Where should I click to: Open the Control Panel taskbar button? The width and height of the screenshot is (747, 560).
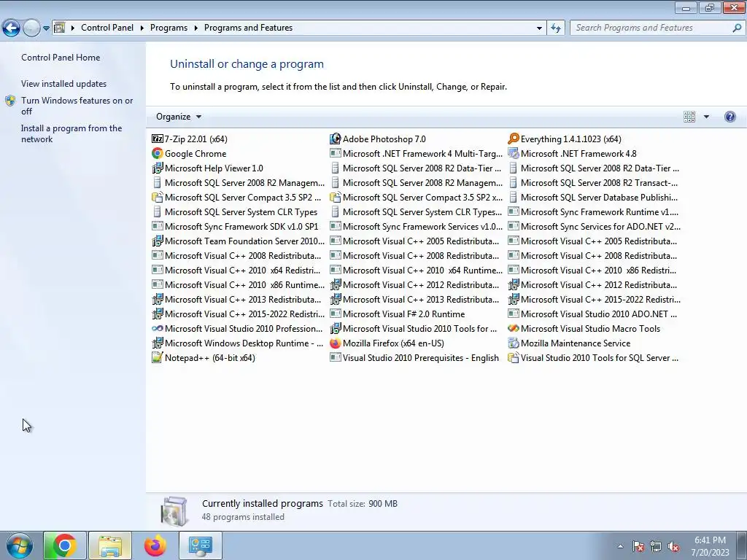pos(200,545)
